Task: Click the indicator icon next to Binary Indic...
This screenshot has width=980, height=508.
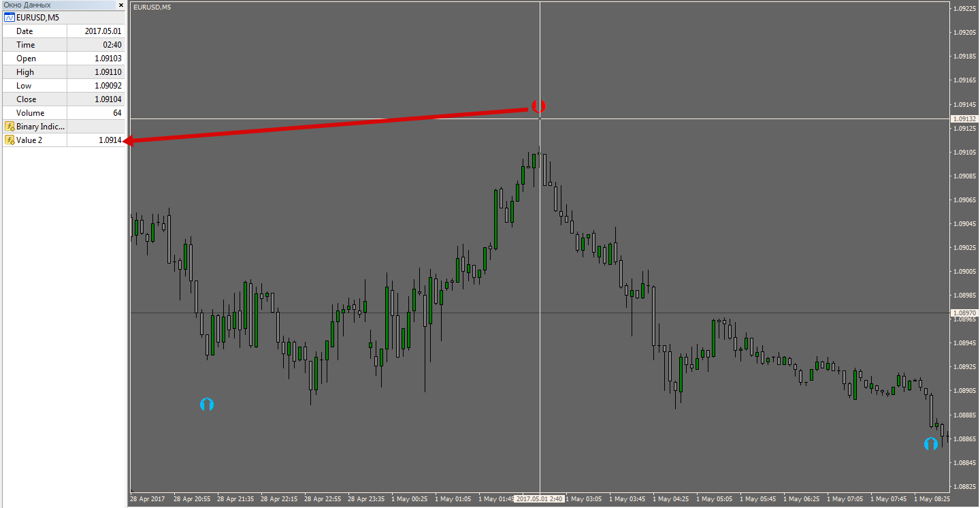Action: (x=10, y=127)
